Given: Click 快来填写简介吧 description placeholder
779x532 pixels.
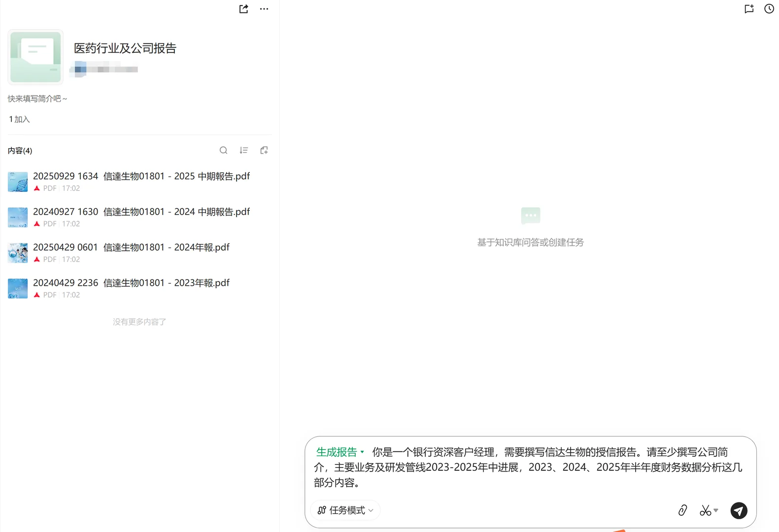Looking at the screenshot, I should (37, 99).
